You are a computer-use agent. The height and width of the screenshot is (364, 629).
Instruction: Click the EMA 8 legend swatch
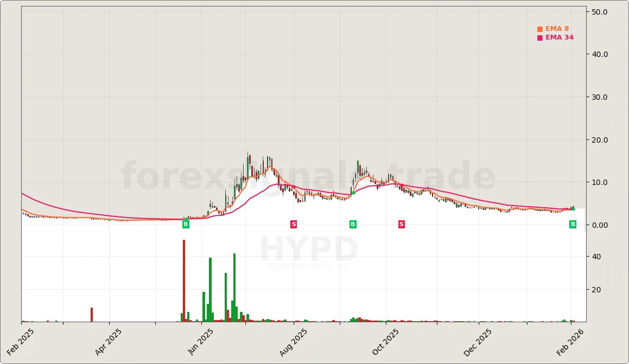539,28
